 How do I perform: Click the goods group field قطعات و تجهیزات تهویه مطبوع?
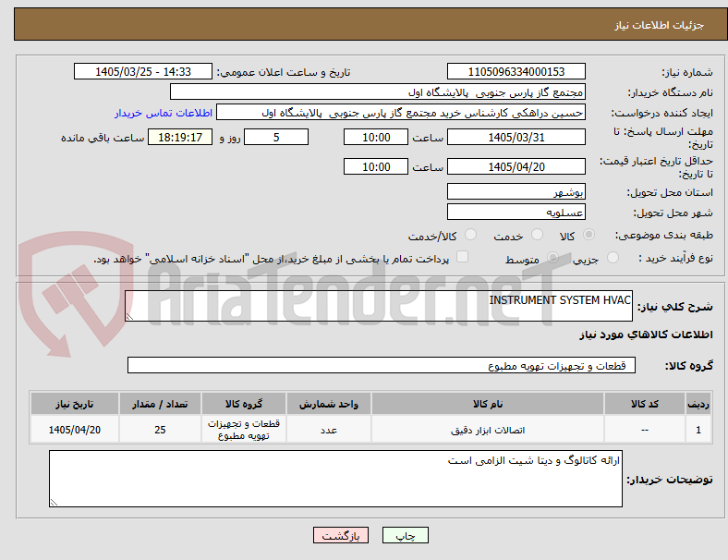[382, 365]
